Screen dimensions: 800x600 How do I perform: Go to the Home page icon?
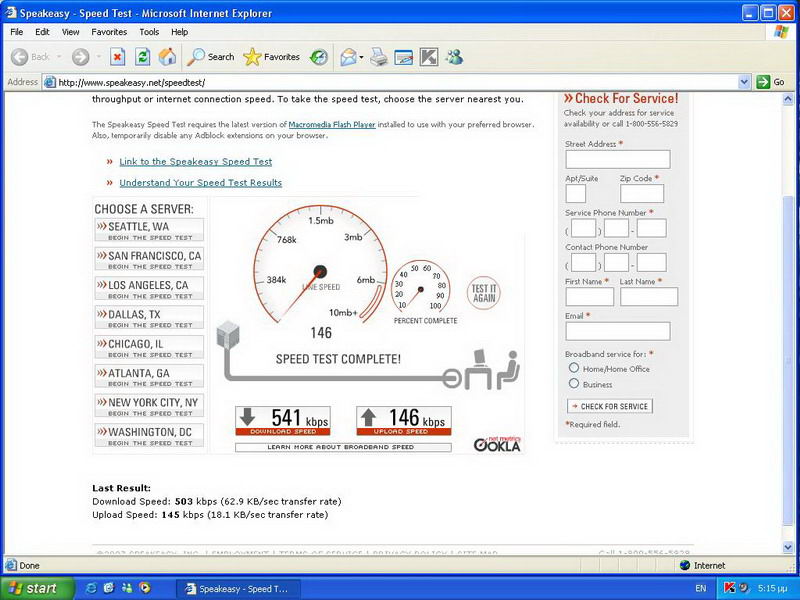point(167,57)
